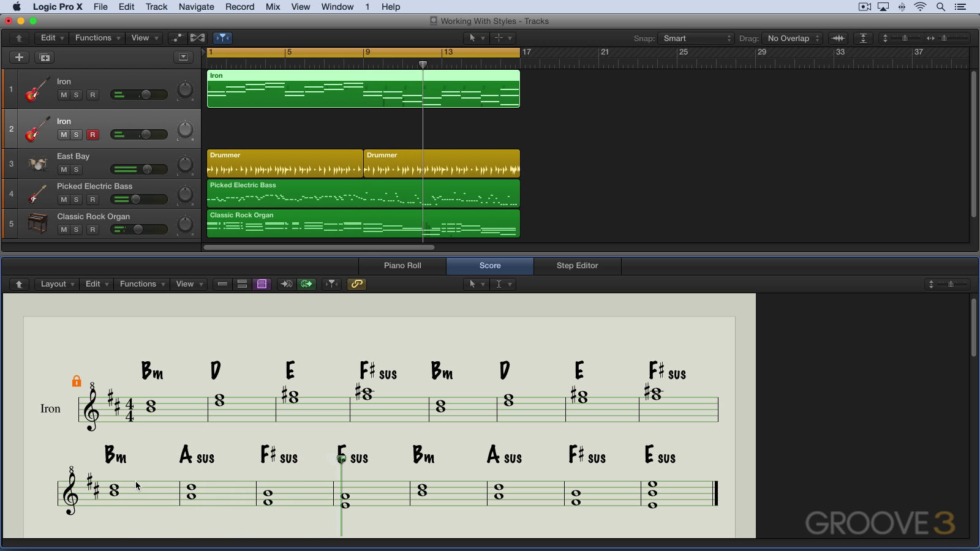980x551 pixels.
Task: Select the page view button
Action: pos(262,284)
